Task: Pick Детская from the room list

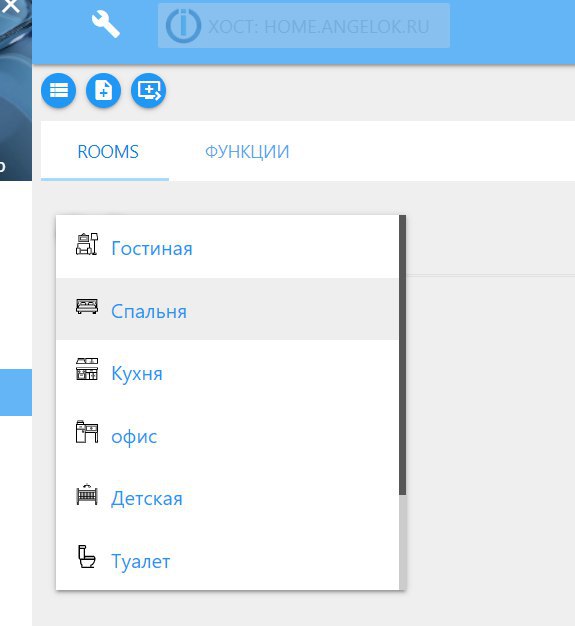Action: coord(227,497)
